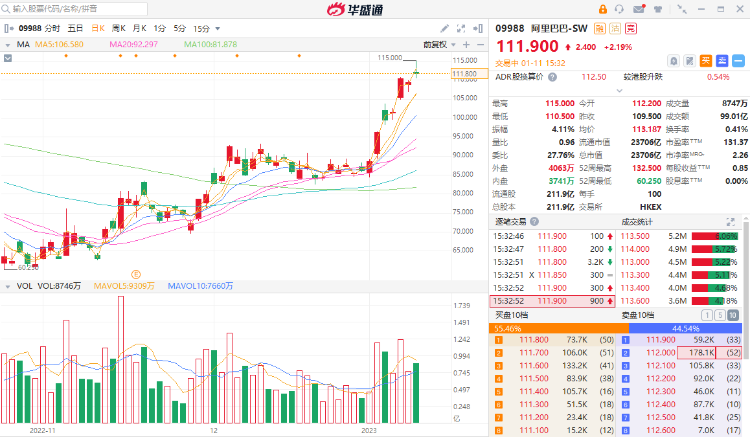Click the 华盛通 logo
This screenshot has height=437, width=750.
pyautogui.click(x=354, y=9)
